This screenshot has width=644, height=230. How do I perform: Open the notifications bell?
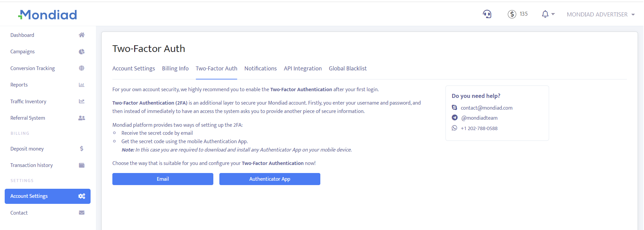point(545,14)
